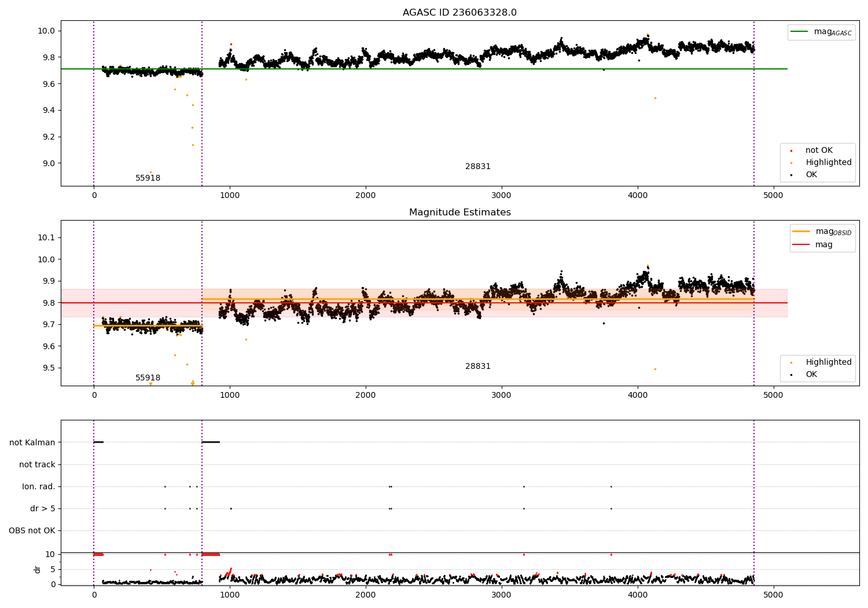The width and height of the screenshot is (868, 608).
Task: Click the 'Magnitude Estimates' plot title
Action: tap(459, 213)
